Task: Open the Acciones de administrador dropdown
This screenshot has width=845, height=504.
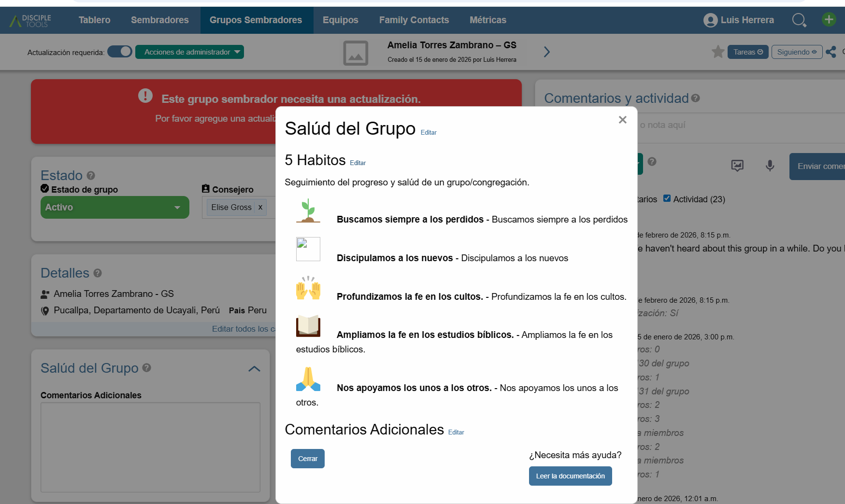Action: coord(189,52)
